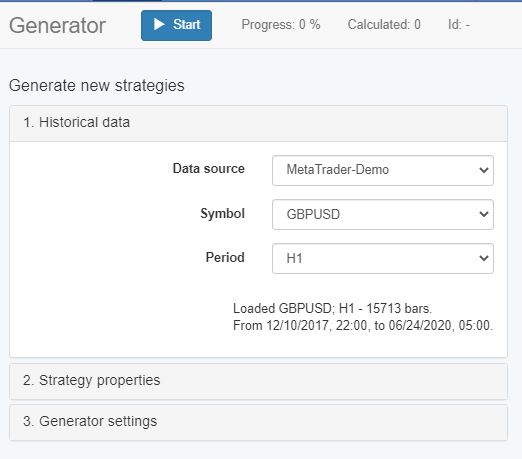Click the play triangle icon in Start
The height and width of the screenshot is (459, 522).
click(159, 24)
